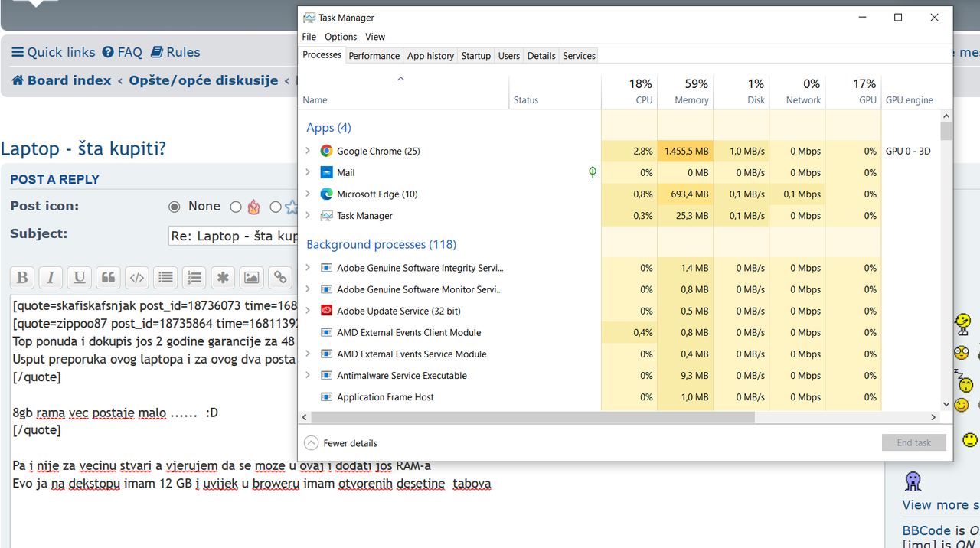Open the File menu in Task Manager

pos(309,37)
